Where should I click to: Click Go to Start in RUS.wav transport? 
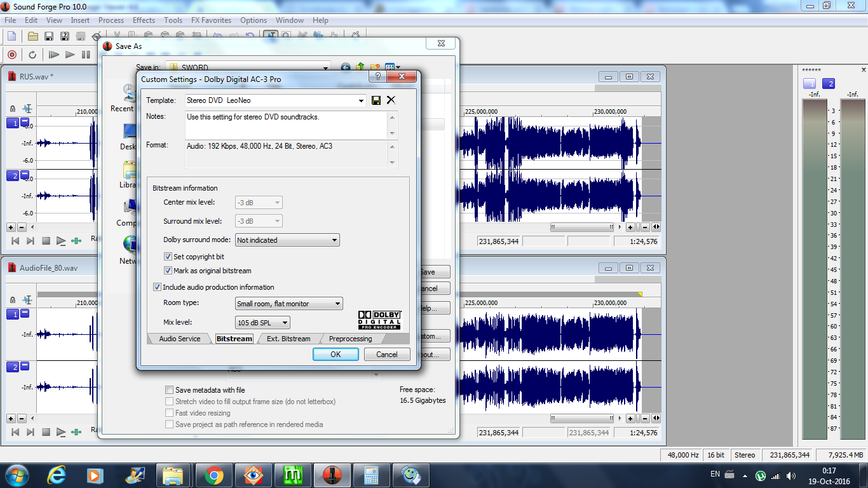click(15, 241)
